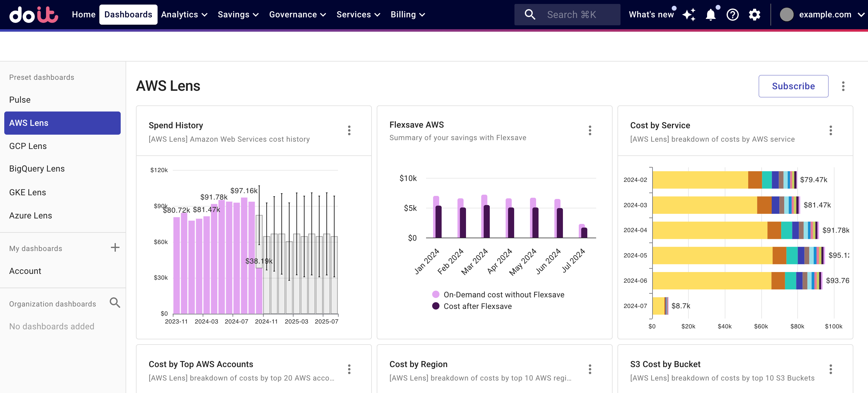Screen dimensions: 868x393
Task: Open S3 Cost by Bucket widget menu
Action: pos(831,369)
